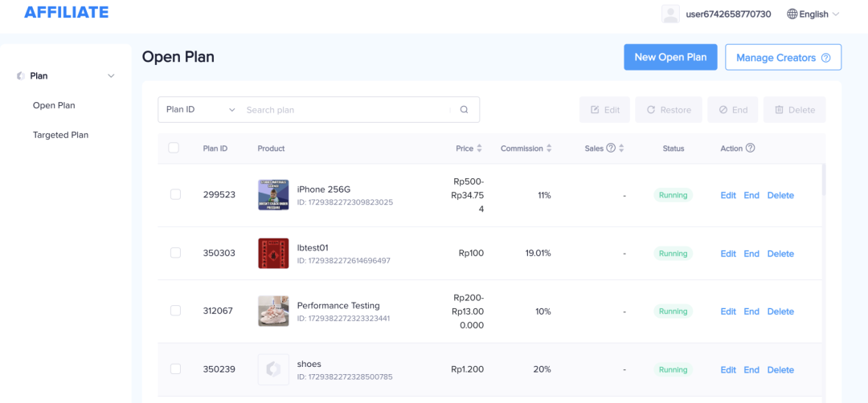Click the search magnifier icon
This screenshot has width=868, height=403.
(464, 110)
